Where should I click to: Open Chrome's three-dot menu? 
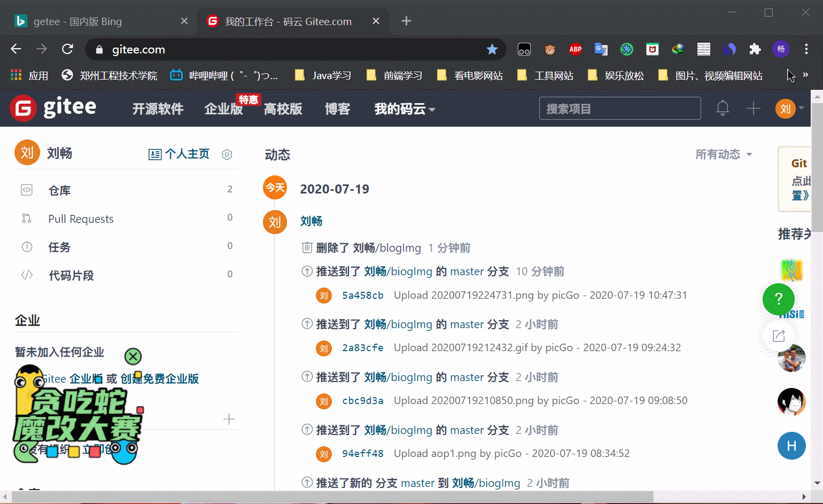coord(806,49)
